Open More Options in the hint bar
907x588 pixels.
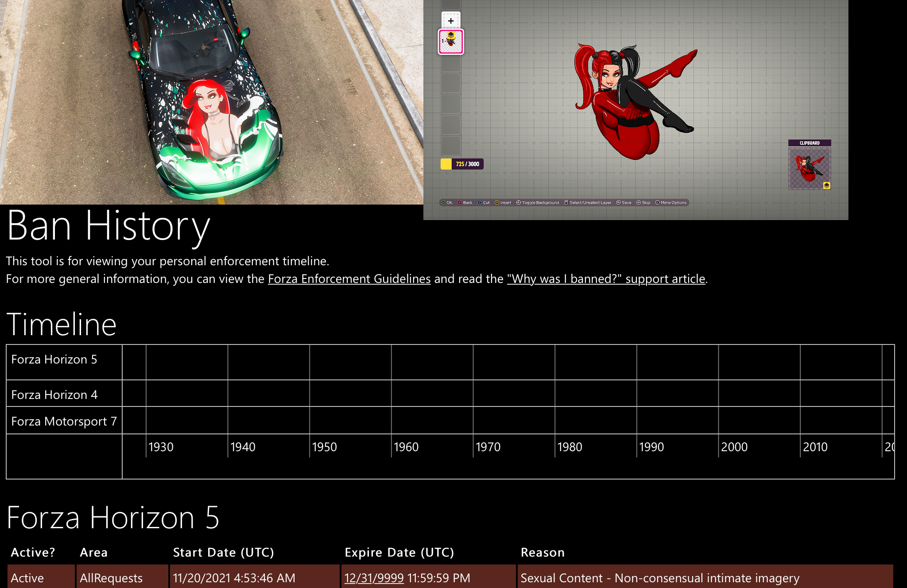point(671,202)
